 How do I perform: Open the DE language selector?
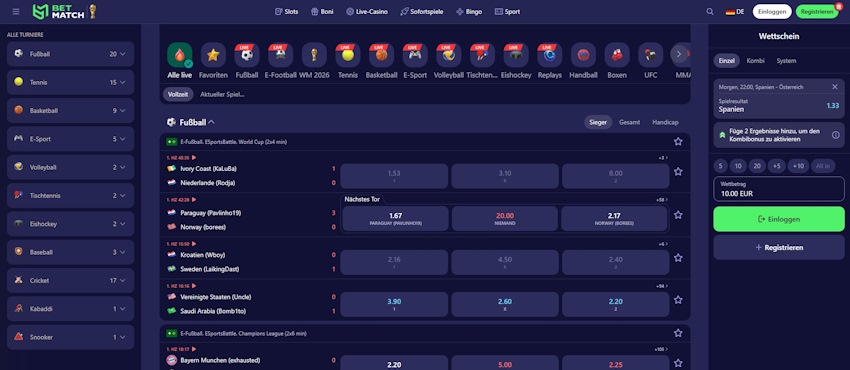point(735,11)
